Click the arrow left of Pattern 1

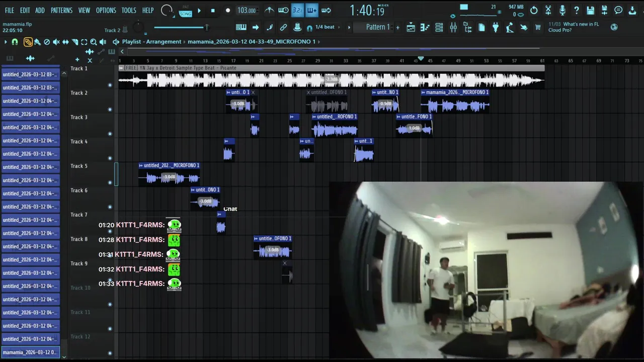point(349,27)
